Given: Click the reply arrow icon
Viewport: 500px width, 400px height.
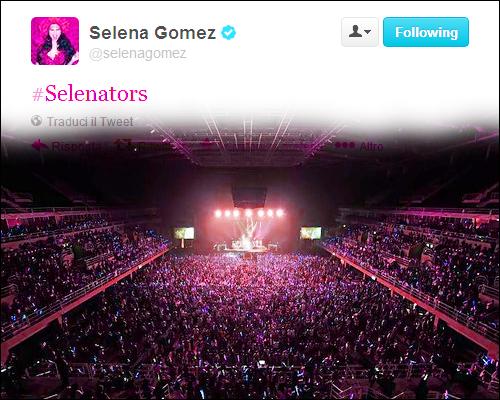Looking at the screenshot, I should (39, 145).
